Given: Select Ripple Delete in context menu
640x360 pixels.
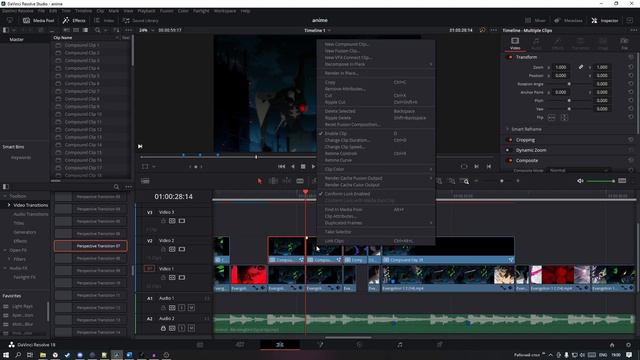Looking at the screenshot, I should [x=376, y=118].
